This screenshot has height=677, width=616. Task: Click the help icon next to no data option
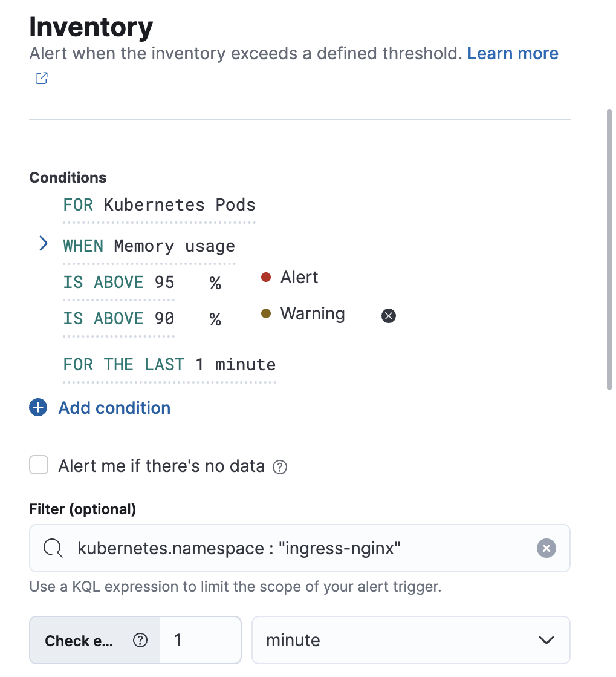click(280, 466)
